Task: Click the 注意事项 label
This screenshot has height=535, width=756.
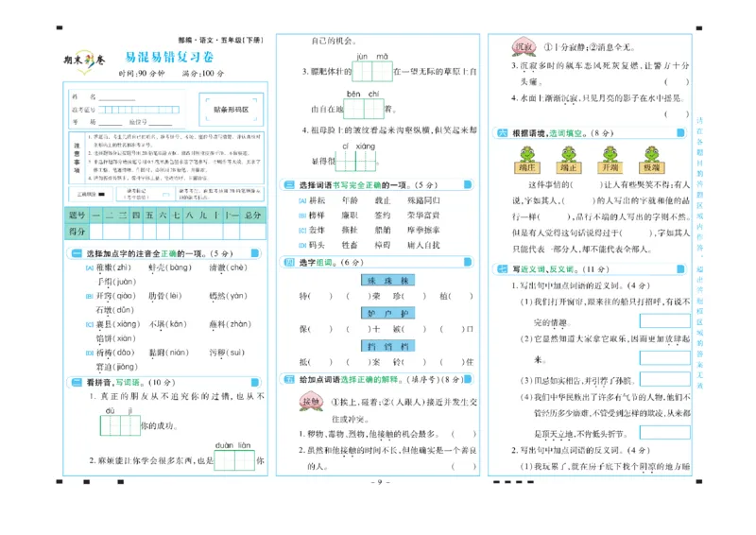Action: [x=77, y=158]
